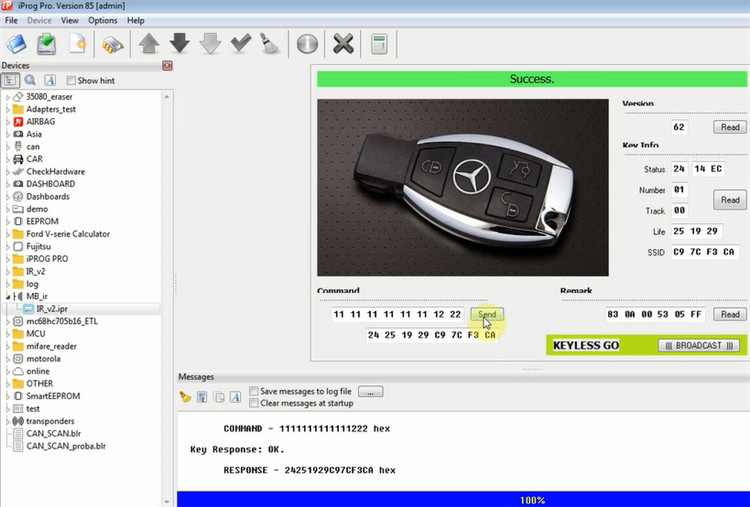Click the Devices tree vertical scrollbar
This screenshot has width=750, height=507.
166,298
